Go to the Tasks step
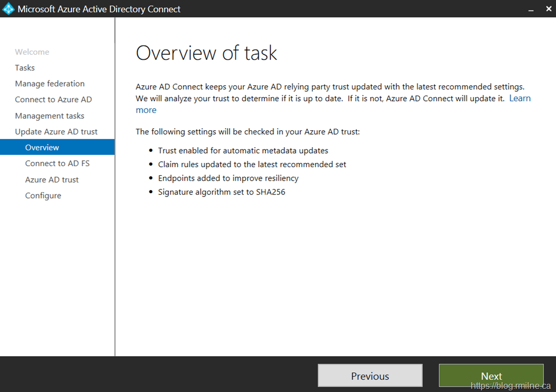This screenshot has height=392, width=556. tap(25, 68)
